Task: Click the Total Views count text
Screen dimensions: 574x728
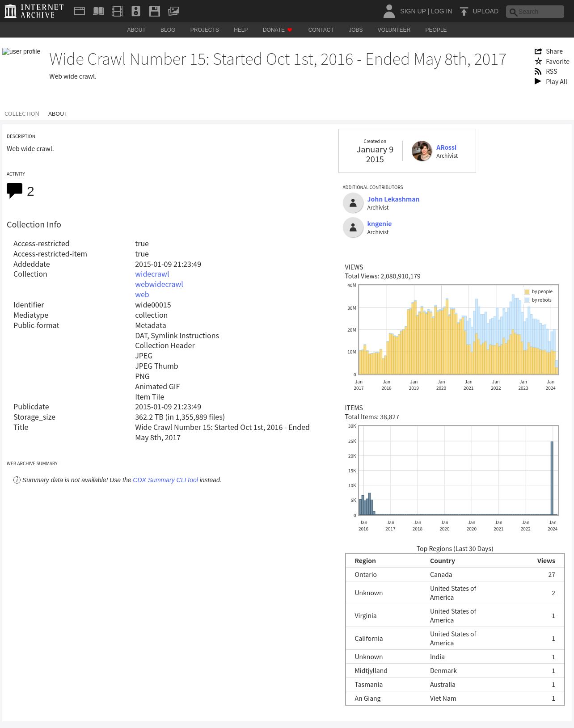Action: tap(383, 276)
